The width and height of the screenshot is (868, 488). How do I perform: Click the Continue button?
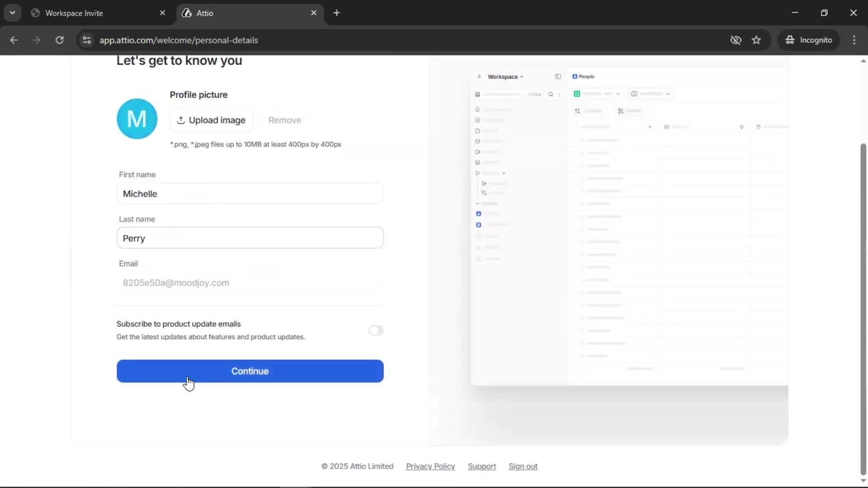click(x=250, y=371)
